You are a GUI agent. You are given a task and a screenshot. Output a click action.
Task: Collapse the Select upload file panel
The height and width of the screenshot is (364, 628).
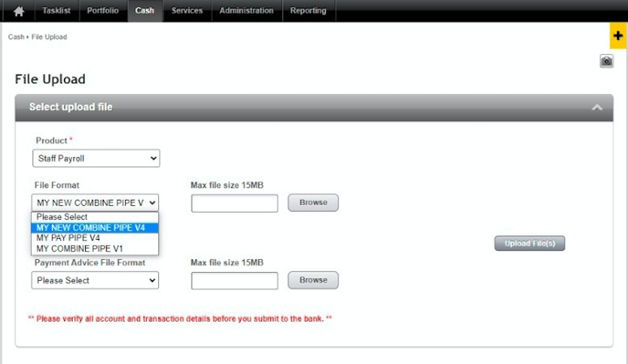[x=597, y=107]
